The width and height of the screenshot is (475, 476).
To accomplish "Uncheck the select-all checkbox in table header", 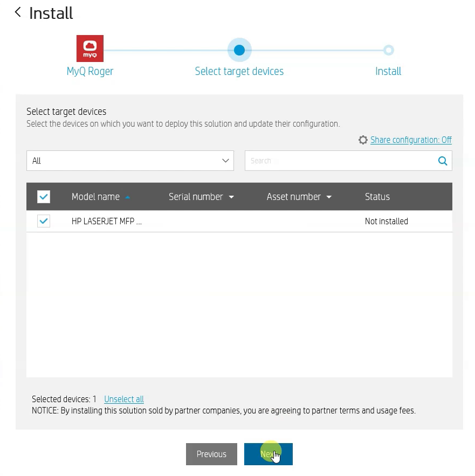I will (44, 196).
